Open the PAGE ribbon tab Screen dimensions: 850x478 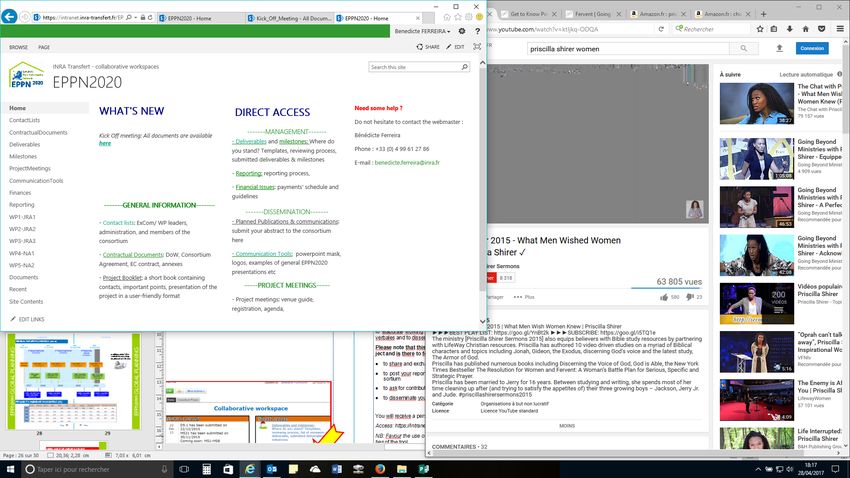coord(44,47)
